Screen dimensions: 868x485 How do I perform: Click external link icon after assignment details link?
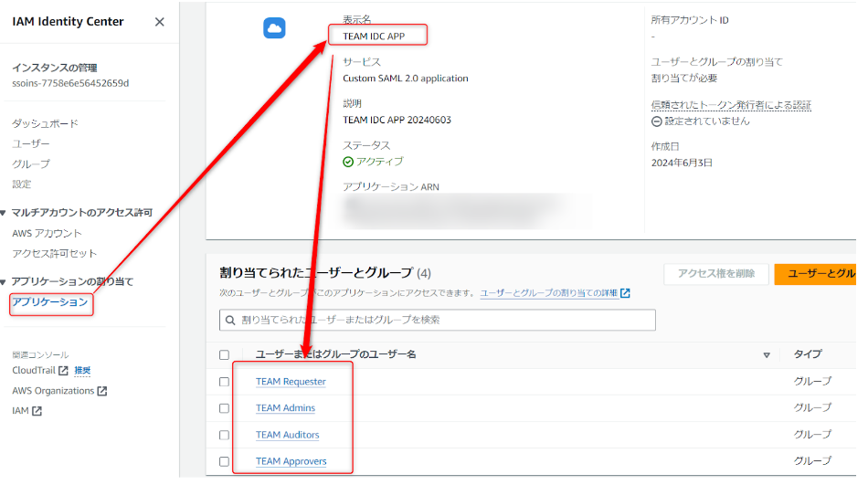click(x=625, y=293)
